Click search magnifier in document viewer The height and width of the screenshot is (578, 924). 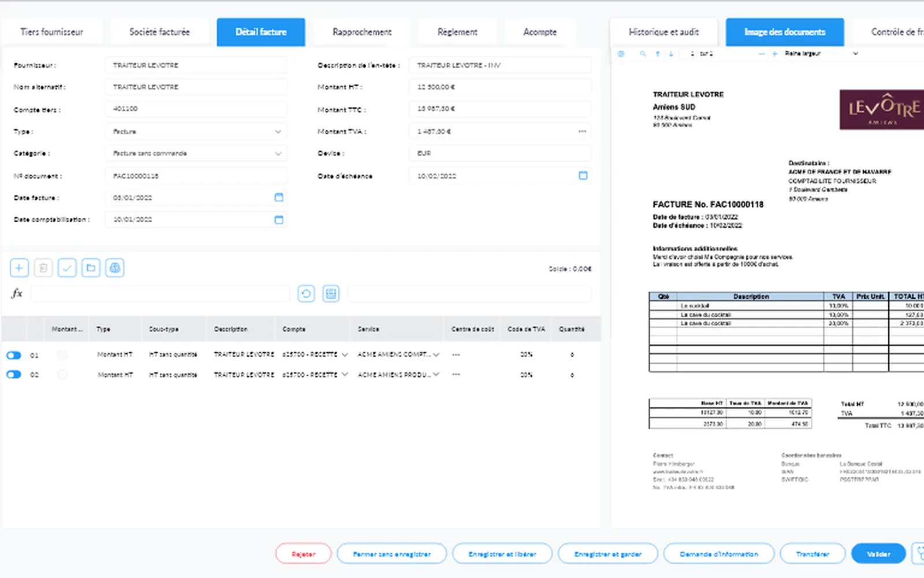coord(643,54)
